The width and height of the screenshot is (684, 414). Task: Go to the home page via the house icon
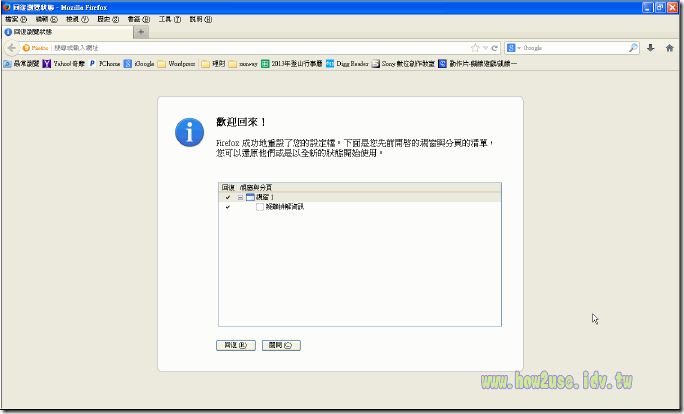pos(670,47)
